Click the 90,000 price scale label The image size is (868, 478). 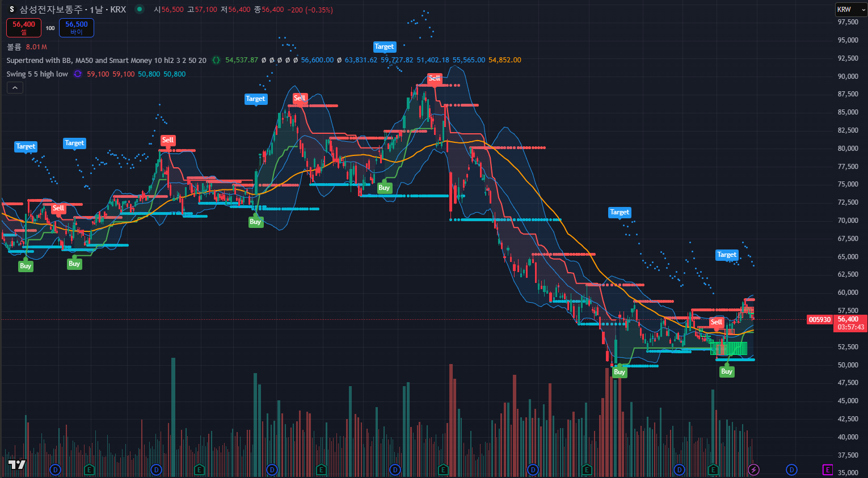848,77
